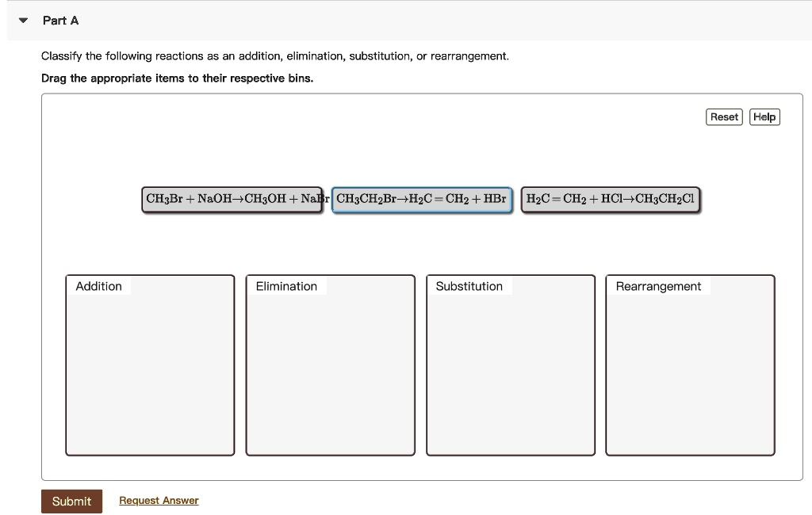Click the Reset button
Image resolution: width=812 pixels, height=515 pixels.
pos(723,116)
